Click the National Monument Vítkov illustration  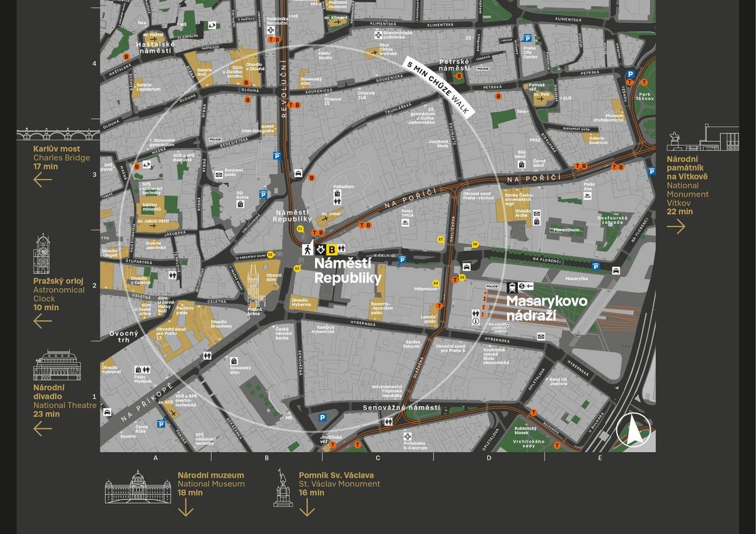click(702, 137)
